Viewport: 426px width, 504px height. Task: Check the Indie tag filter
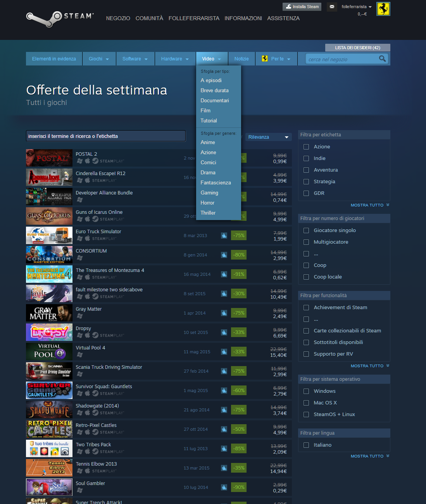point(306,158)
